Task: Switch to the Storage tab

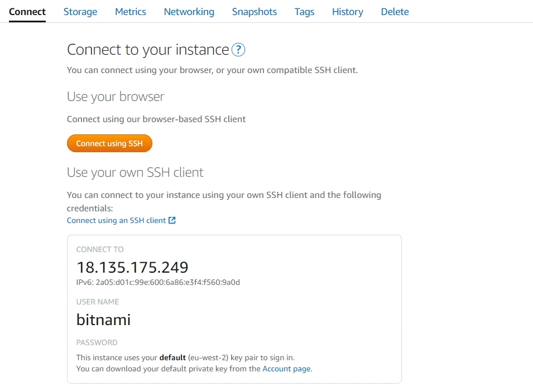Action: click(80, 12)
